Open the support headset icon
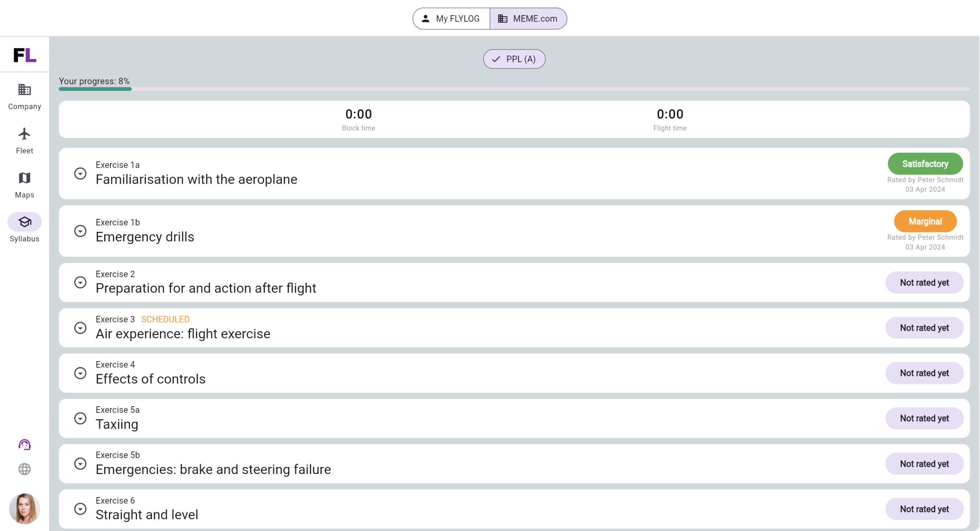This screenshot has height=531, width=980. point(24,445)
